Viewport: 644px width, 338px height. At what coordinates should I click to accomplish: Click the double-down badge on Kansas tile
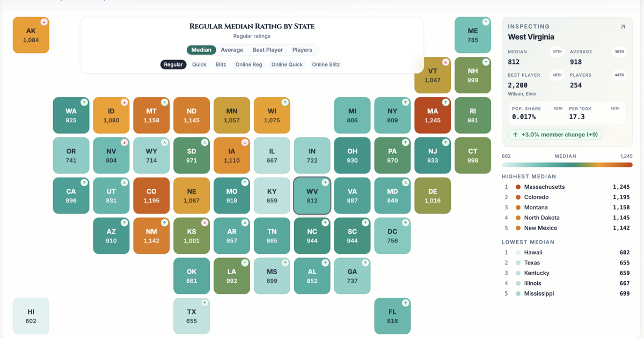[x=204, y=223]
